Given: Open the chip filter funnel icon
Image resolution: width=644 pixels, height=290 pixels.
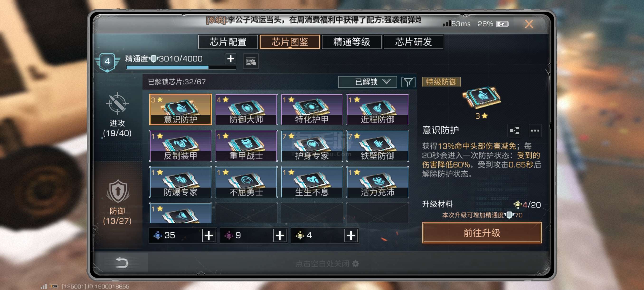Looking at the screenshot, I should coord(408,82).
